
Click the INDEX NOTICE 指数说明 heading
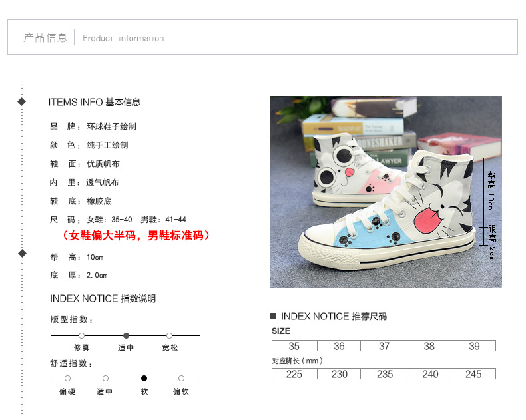point(103,298)
